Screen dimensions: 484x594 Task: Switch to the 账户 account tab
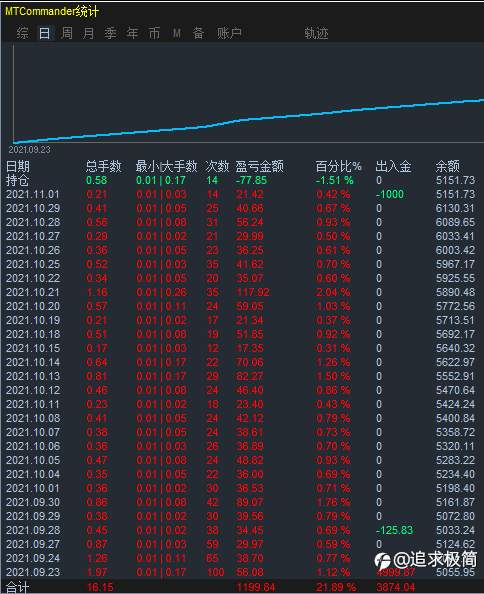(229, 33)
